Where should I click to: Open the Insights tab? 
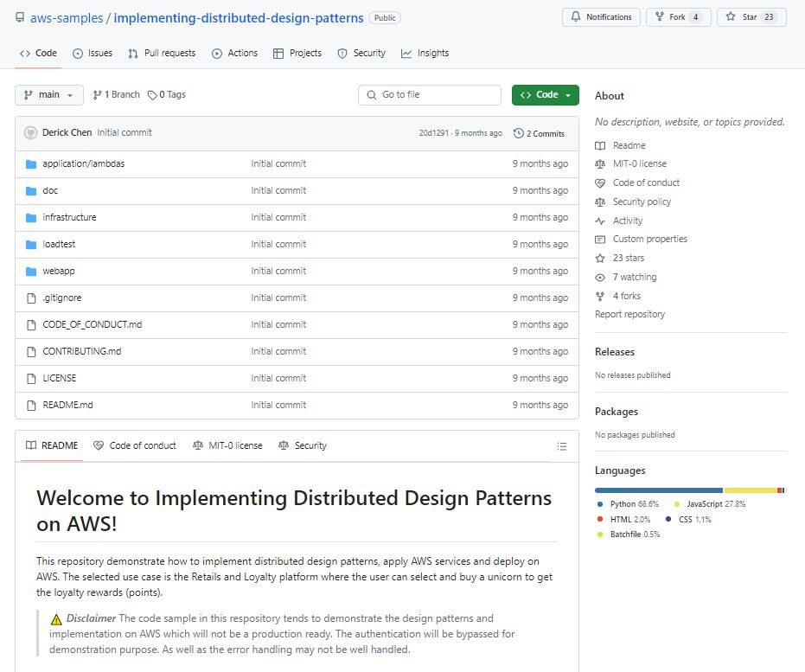click(x=425, y=53)
